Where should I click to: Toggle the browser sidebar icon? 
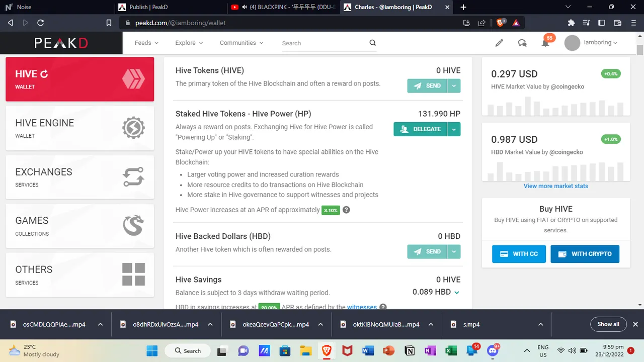click(x=602, y=23)
